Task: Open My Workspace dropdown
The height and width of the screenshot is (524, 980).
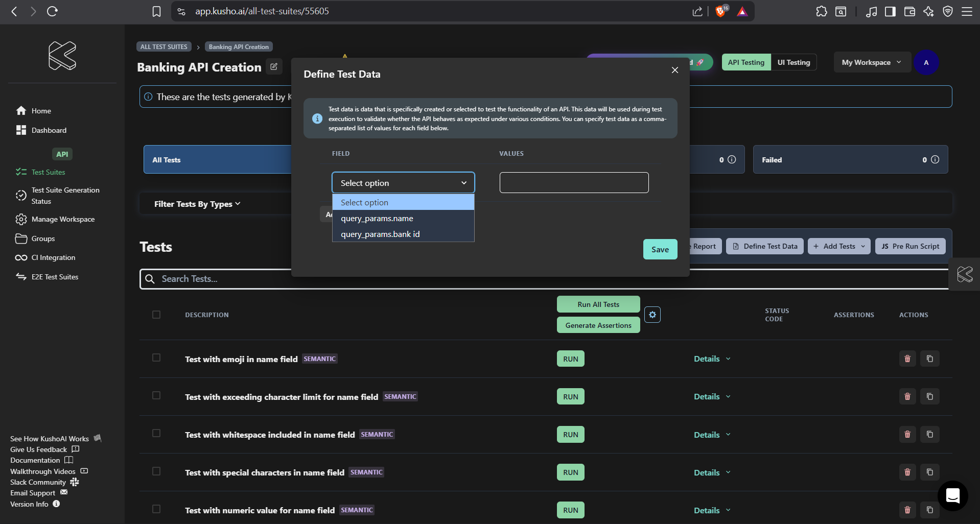Action: click(872, 62)
